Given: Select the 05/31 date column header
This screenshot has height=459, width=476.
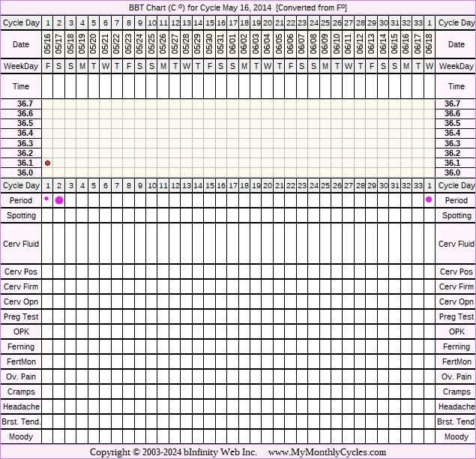Looking at the screenshot, I should tap(221, 44).
